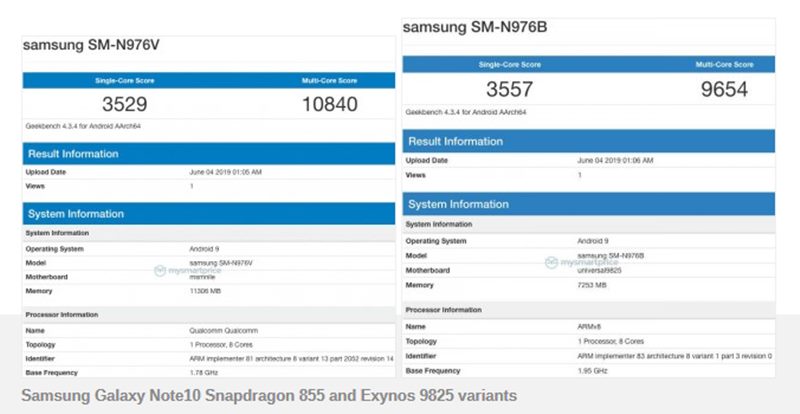This screenshot has width=800, height=414.
Task: Click Result Information header in SM-N976V panel
Action: [209, 154]
